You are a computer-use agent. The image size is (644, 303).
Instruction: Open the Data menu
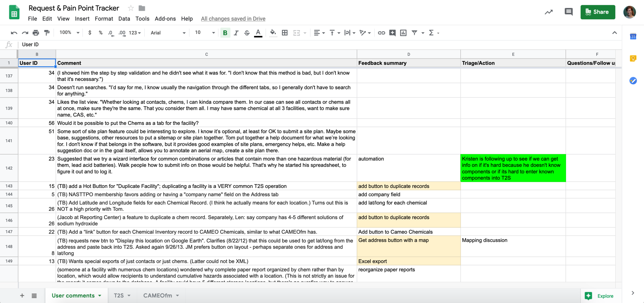[x=124, y=19]
